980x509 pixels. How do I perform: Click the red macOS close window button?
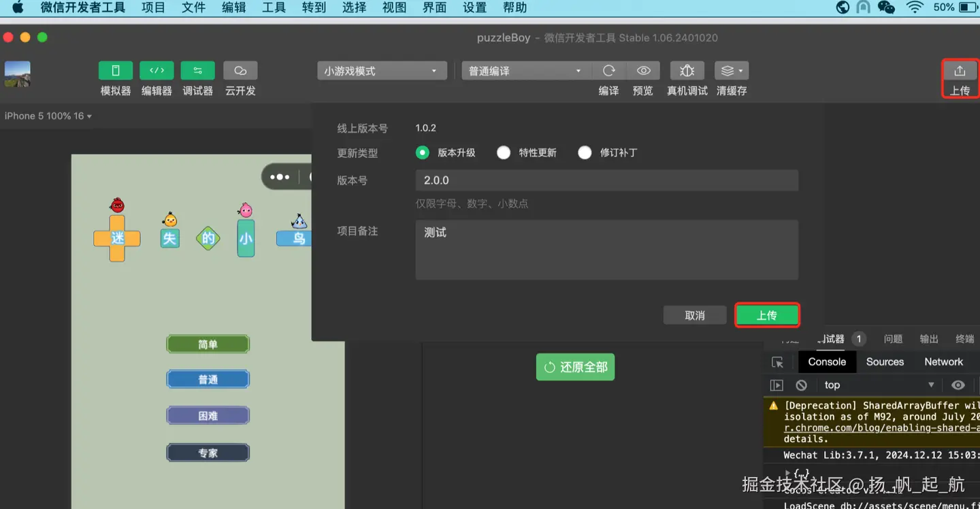click(8, 37)
